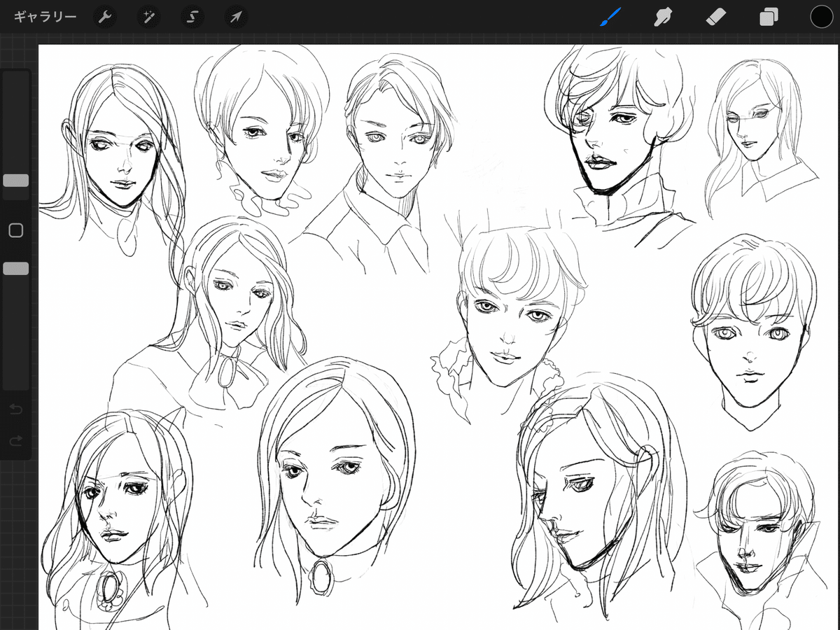Image resolution: width=840 pixels, height=630 pixels.
Task: Open the Adjustments magic wand menu
Action: click(x=148, y=17)
